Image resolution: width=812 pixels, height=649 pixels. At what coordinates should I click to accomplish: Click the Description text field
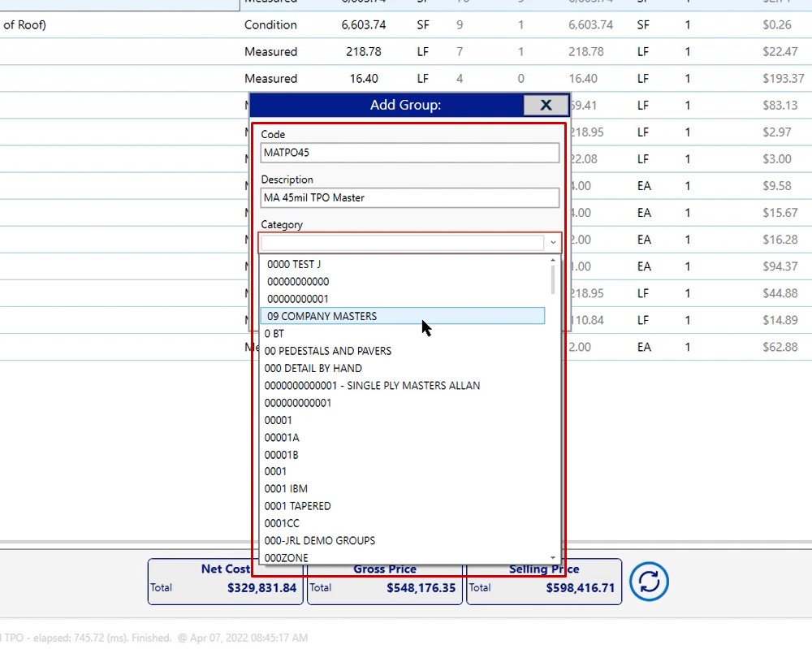(410, 197)
